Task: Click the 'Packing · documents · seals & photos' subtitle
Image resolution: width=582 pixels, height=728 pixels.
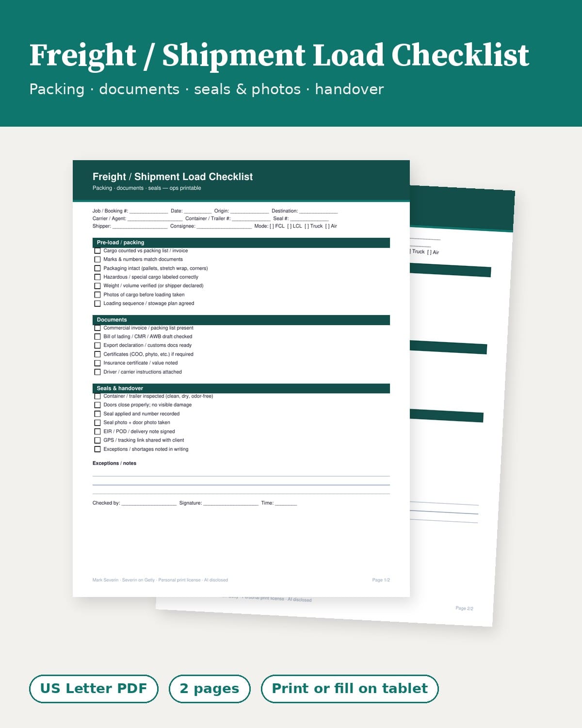Action: (165, 89)
